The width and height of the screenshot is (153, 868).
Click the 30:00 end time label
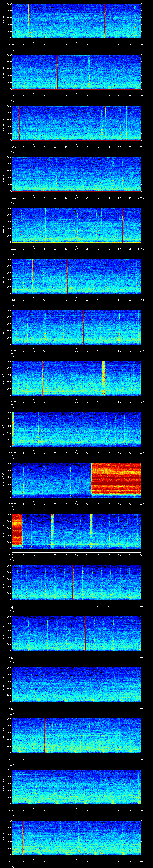pyautogui.click(x=141, y=708)
